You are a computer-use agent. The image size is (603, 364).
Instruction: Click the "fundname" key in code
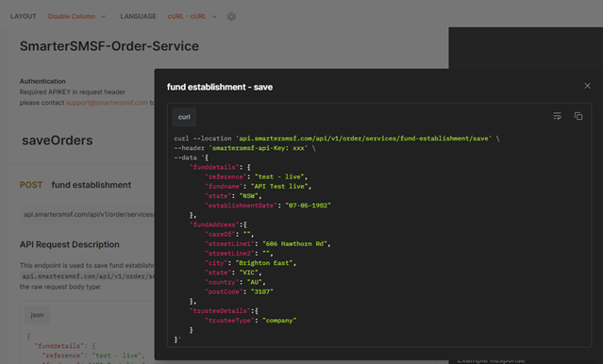pyautogui.click(x=224, y=187)
